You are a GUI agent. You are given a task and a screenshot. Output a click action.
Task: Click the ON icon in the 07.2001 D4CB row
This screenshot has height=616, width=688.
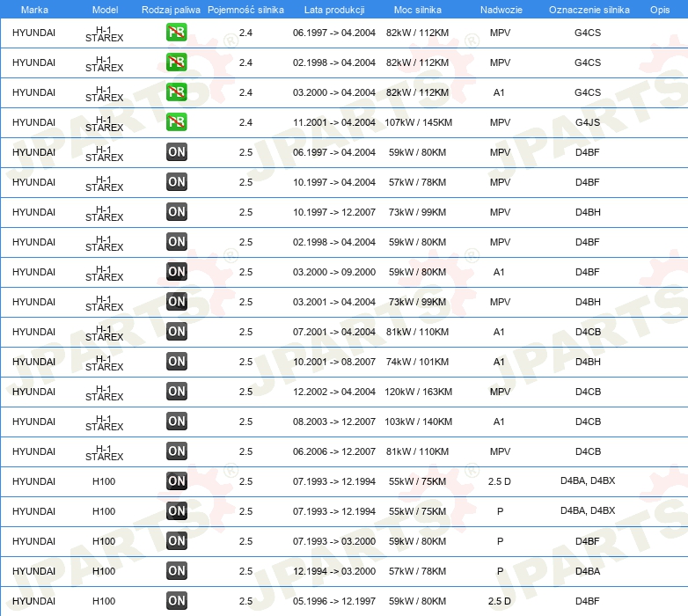click(x=177, y=331)
